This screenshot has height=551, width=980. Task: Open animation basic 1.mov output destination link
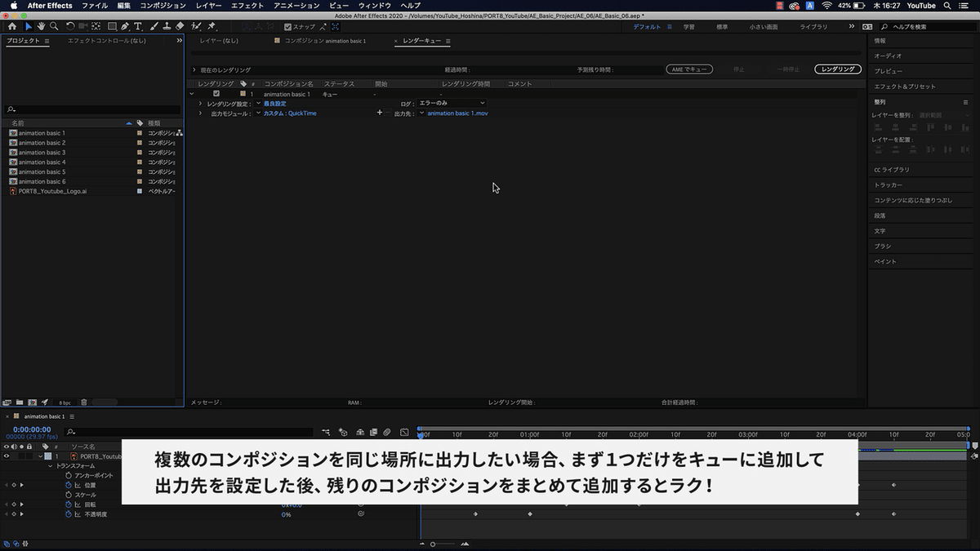click(x=457, y=113)
